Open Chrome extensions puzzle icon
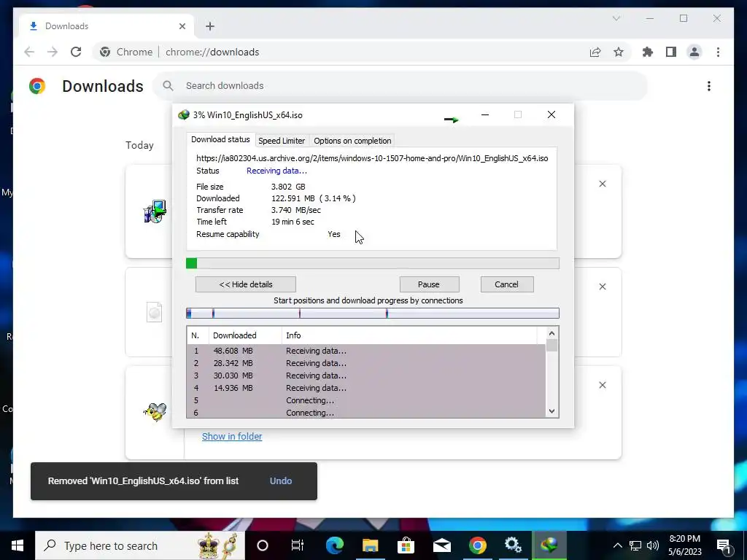747x560 pixels. [x=648, y=52]
